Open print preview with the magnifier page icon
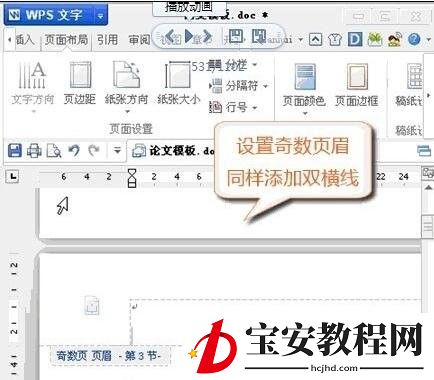The height and width of the screenshot is (380, 434). (x=54, y=151)
